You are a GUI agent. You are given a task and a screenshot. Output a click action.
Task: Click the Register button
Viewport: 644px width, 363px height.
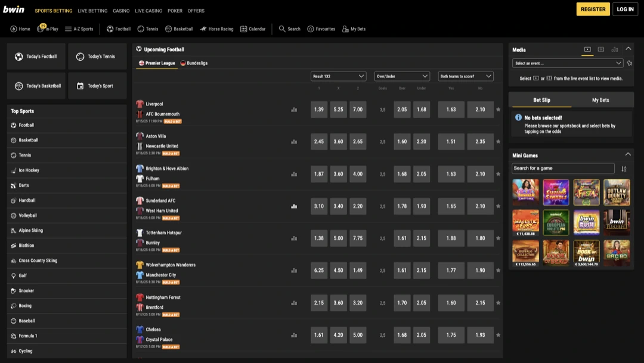pos(593,9)
